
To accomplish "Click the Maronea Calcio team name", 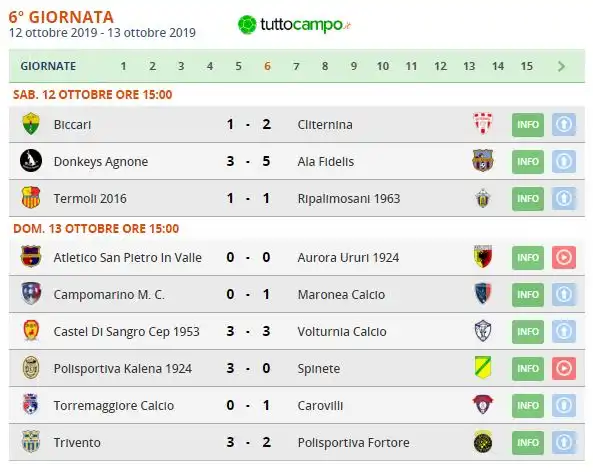I will 341,295.
